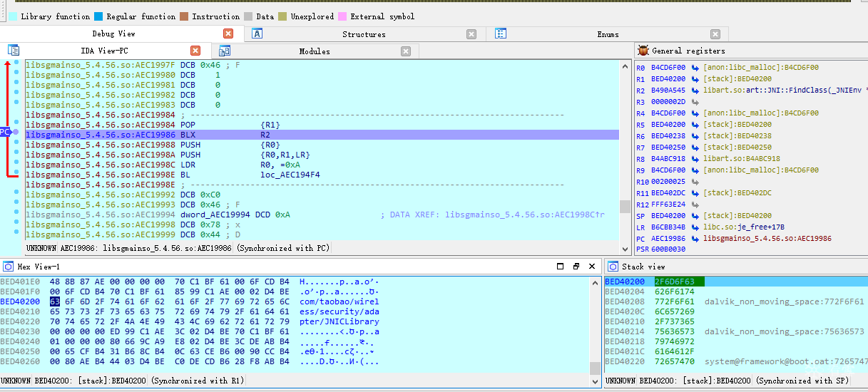
Task: Click the jump arrow beside register R1
Action: tap(695, 79)
